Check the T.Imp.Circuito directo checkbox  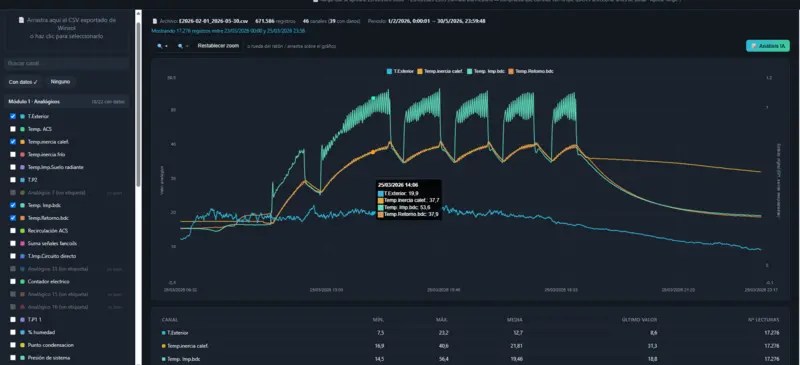tap(13, 256)
